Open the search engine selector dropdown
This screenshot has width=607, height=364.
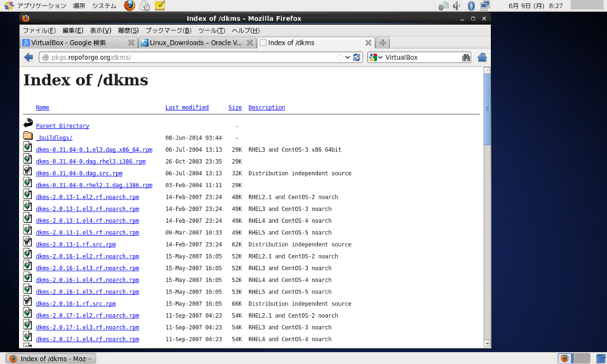coord(376,57)
